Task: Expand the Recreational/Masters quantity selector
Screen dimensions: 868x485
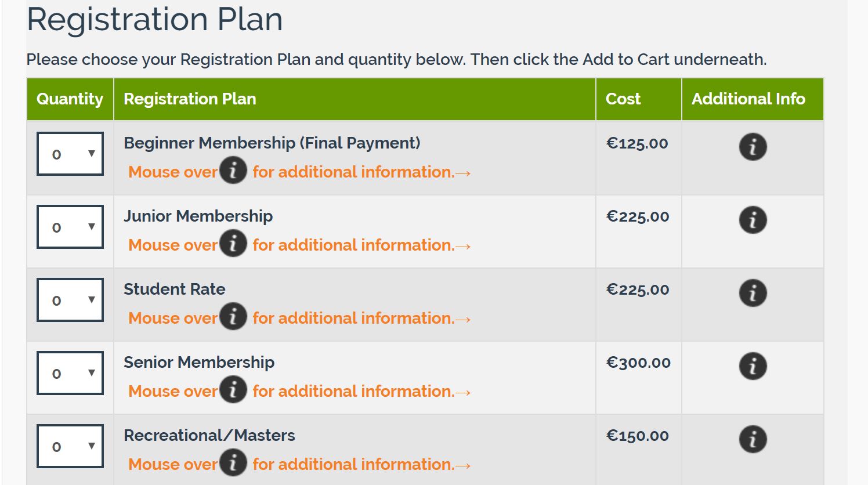Action: point(70,446)
